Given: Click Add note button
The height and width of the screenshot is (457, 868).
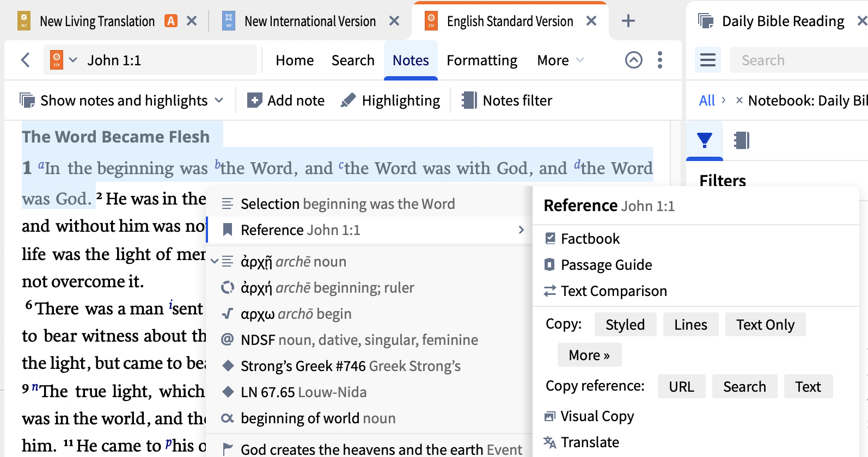Looking at the screenshot, I should [x=286, y=101].
